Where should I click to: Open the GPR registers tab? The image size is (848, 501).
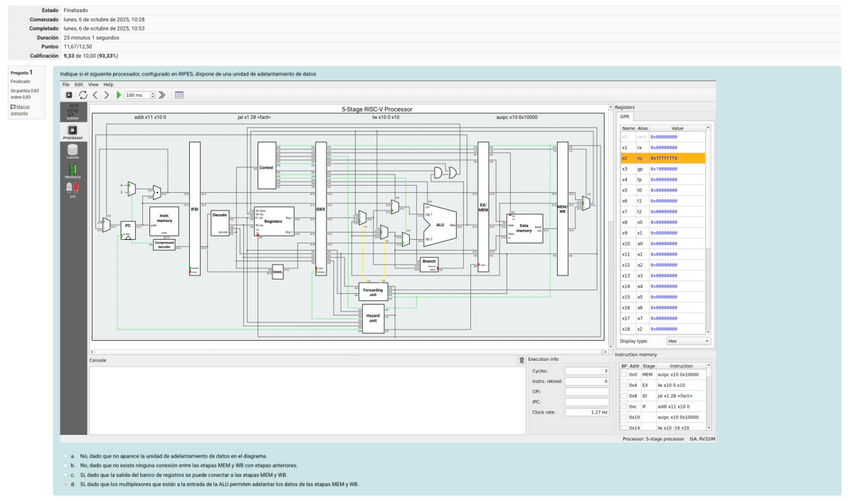(x=625, y=116)
